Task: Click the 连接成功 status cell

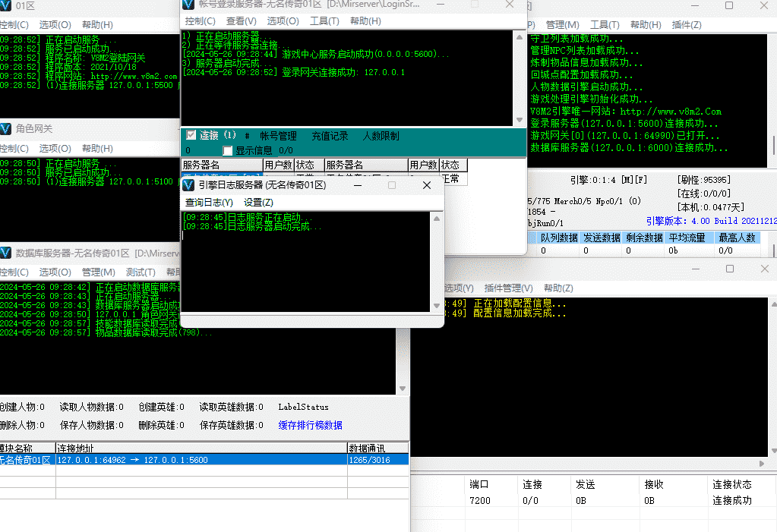Action: [732, 501]
